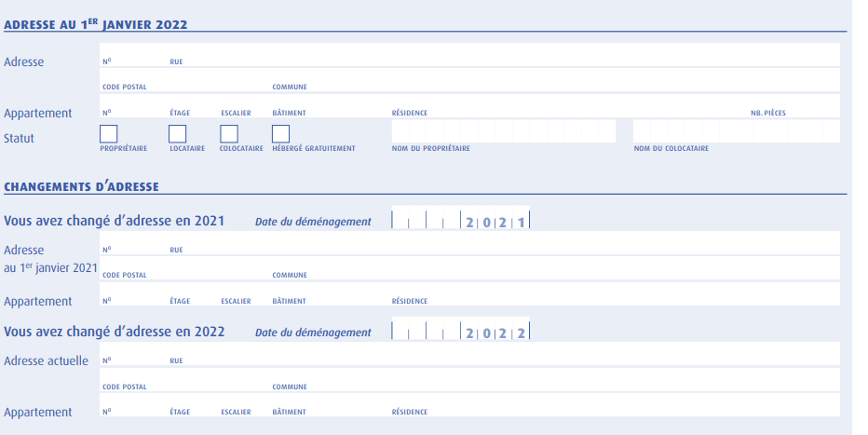Click the 'au 1er janvier 2021' label
Viewport: 868px width, 435px height.
click(50, 268)
